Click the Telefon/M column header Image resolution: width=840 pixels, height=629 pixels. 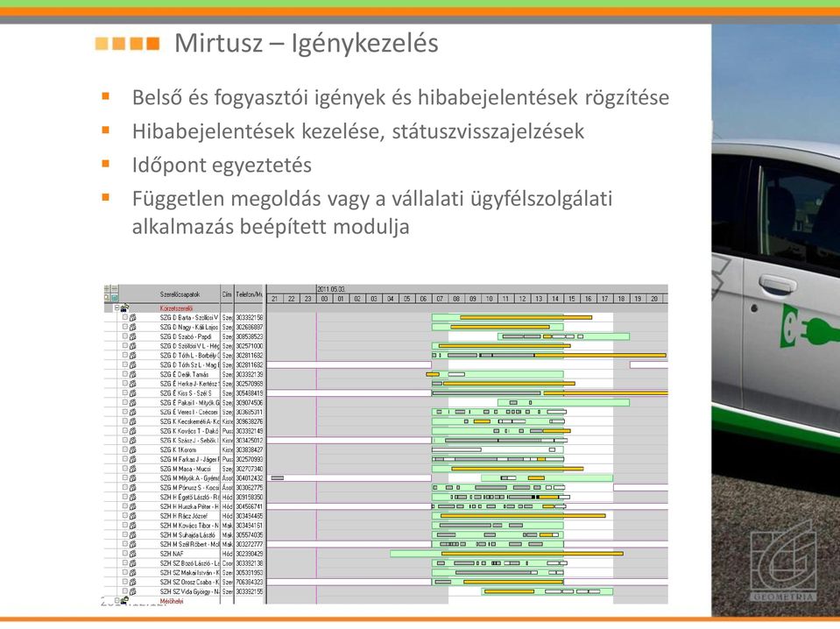pyautogui.click(x=249, y=294)
